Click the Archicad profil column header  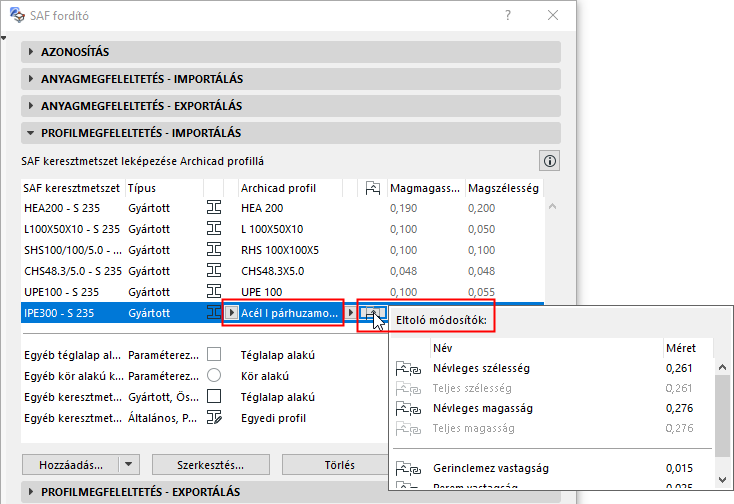point(290,188)
